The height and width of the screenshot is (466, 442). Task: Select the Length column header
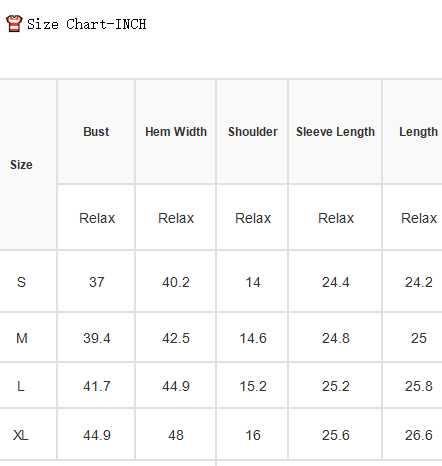click(418, 132)
